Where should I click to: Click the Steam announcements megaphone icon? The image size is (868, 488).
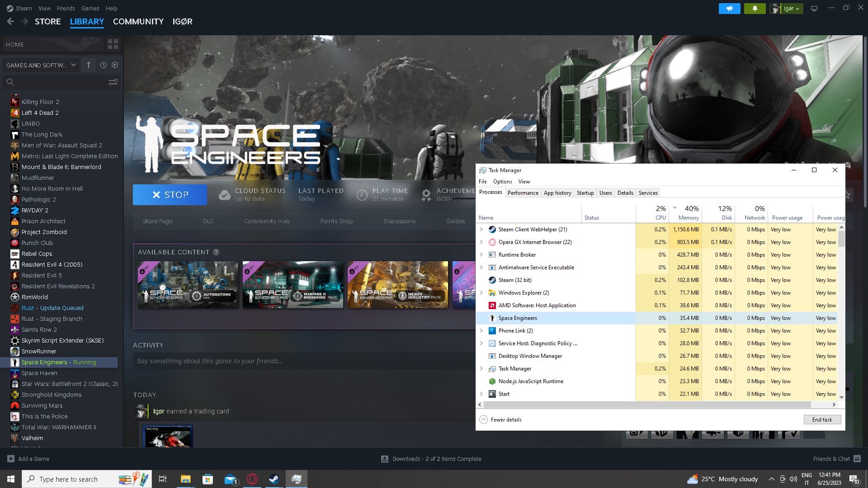coord(729,9)
